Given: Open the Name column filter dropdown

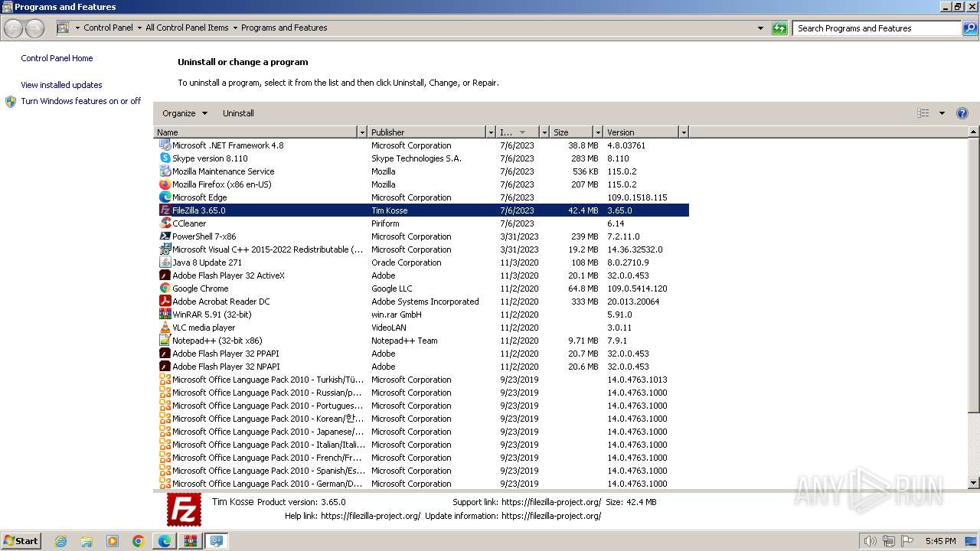Looking at the screenshot, I should point(362,132).
